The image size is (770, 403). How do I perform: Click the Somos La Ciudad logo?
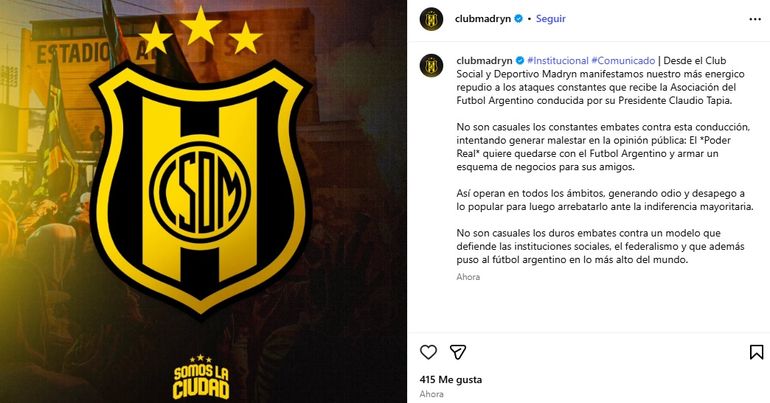[201, 377]
